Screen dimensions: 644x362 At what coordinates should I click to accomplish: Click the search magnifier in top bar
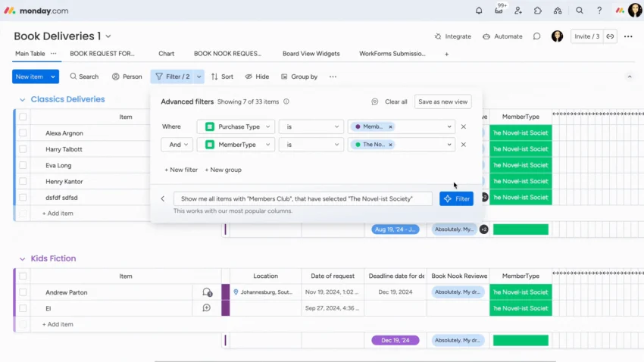(579, 11)
